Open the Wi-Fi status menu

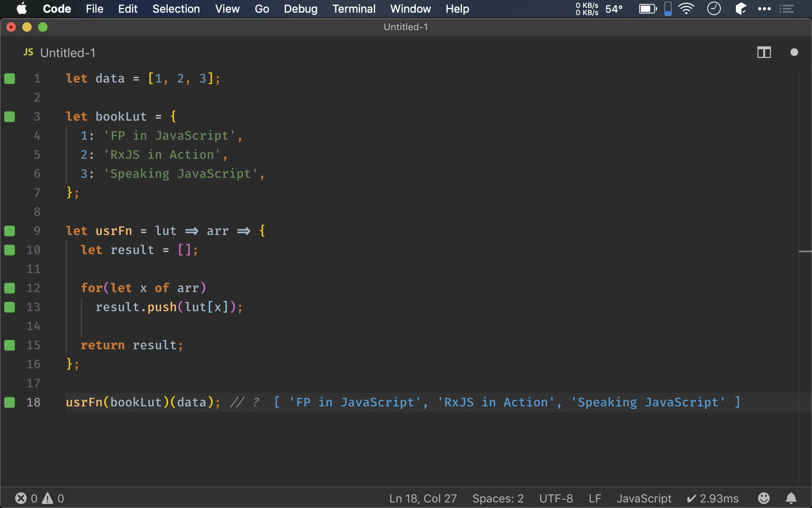coord(686,9)
